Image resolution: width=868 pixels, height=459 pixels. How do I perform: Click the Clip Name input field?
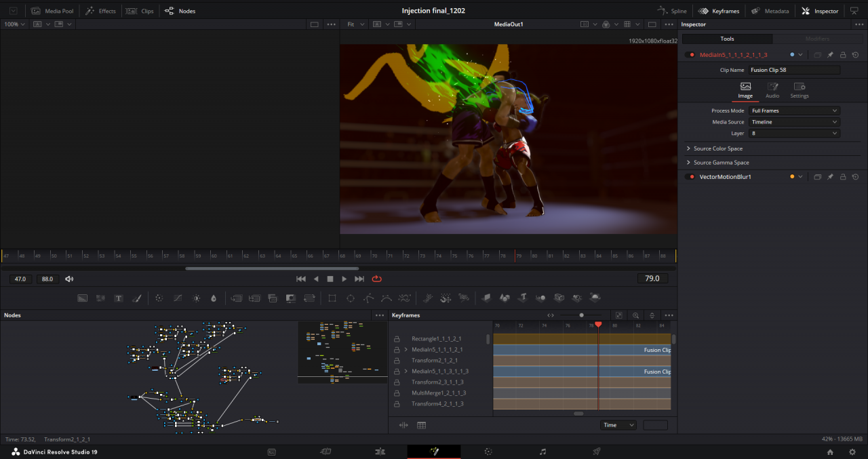click(x=794, y=70)
